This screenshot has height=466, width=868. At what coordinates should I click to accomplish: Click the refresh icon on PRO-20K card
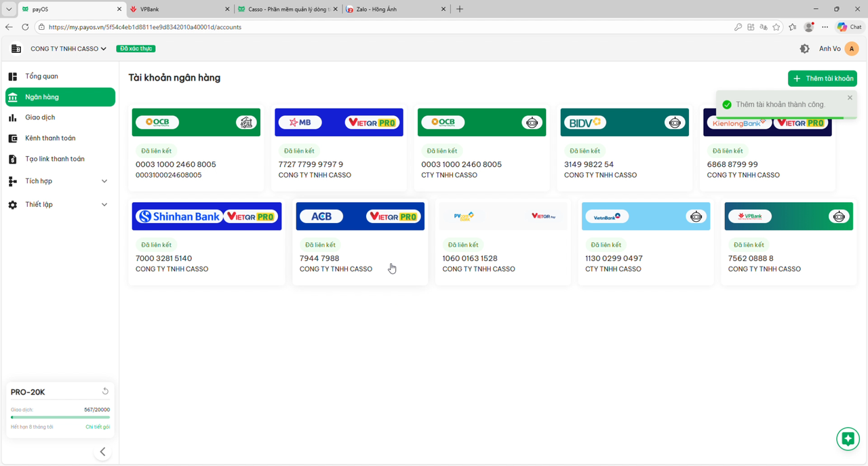point(105,391)
